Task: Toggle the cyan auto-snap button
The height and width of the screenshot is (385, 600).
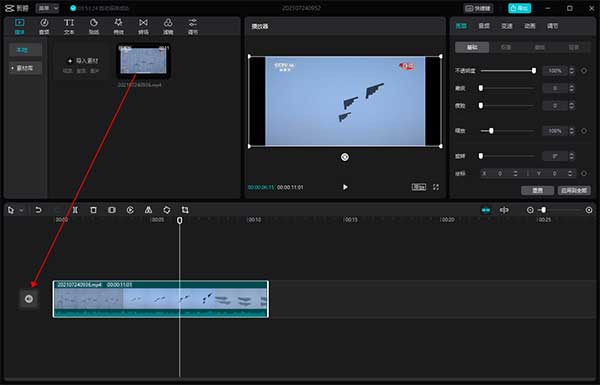Action: [486, 210]
